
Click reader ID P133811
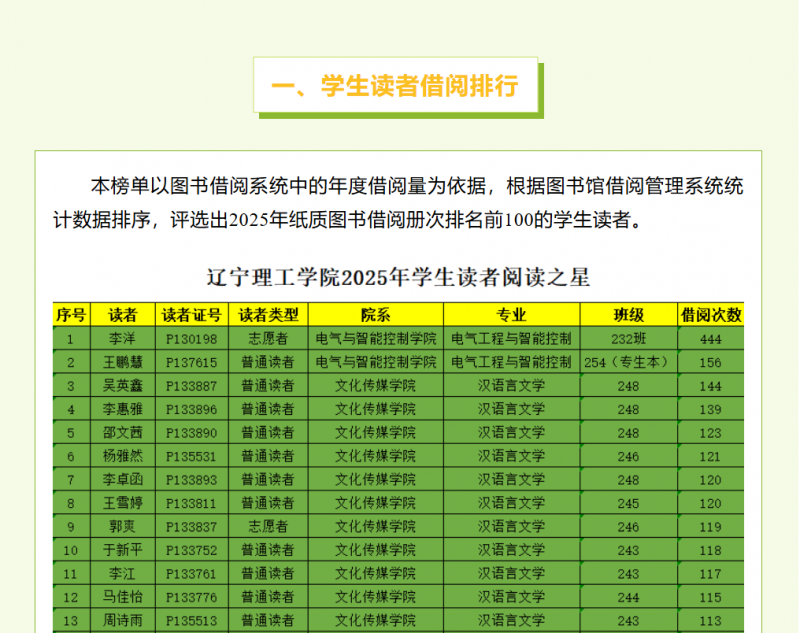click(x=192, y=503)
